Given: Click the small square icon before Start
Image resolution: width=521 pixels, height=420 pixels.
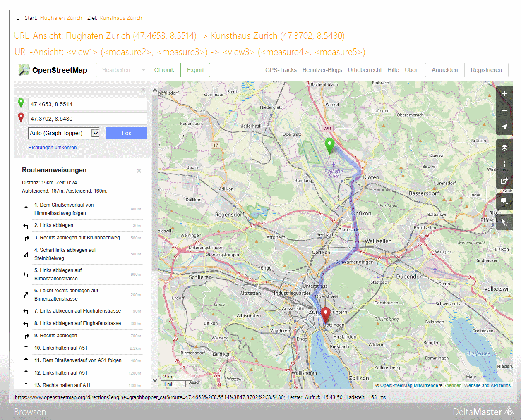Looking at the screenshot, I should 17,18.
